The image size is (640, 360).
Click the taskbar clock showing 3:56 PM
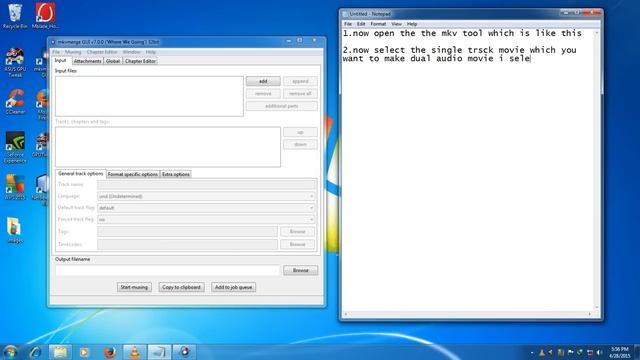click(620, 352)
